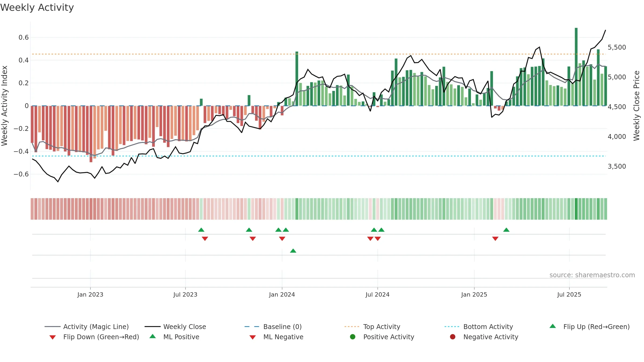Toggle the ML Positive legend entry
644x362 pixels.
pyautogui.click(x=174, y=337)
